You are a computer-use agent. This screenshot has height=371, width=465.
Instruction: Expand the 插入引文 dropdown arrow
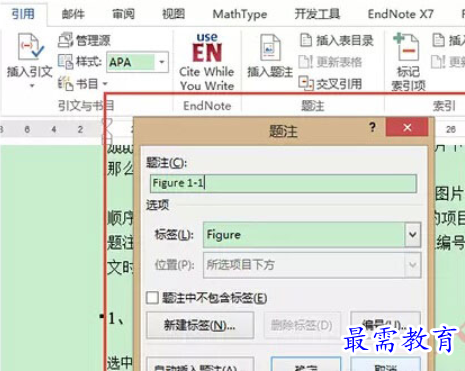coord(32,86)
